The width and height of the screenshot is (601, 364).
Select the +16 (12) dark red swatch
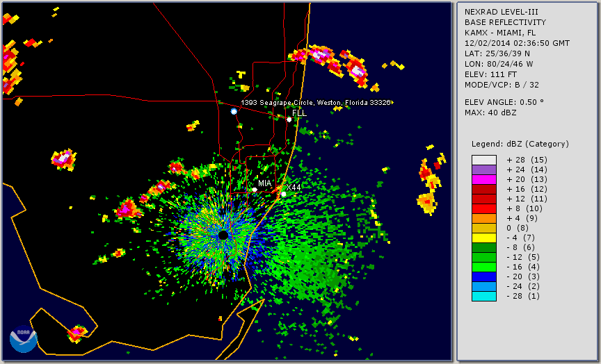point(483,189)
